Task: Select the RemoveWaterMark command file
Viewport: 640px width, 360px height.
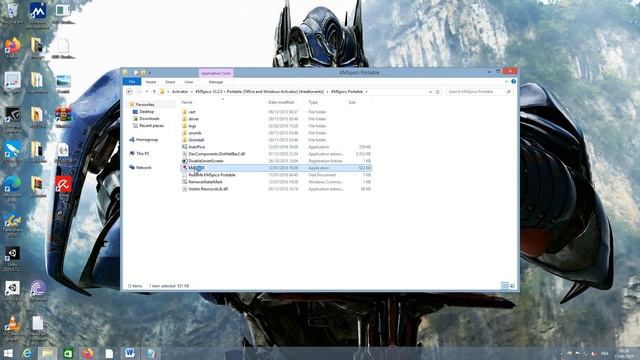Action: [x=205, y=182]
